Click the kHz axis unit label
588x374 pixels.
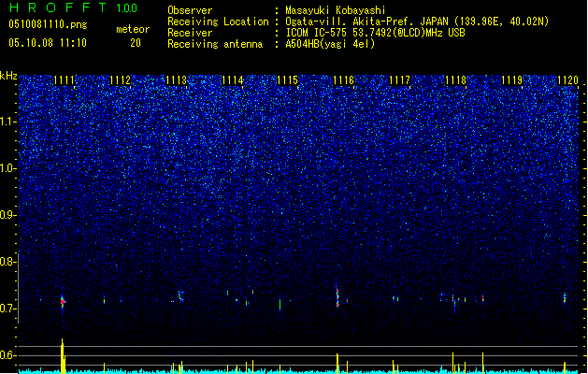click(x=8, y=76)
